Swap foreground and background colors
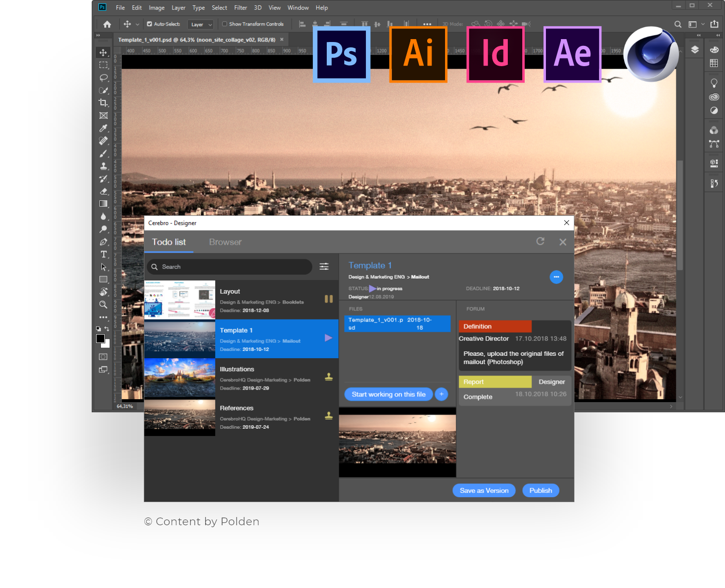 click(107, 329)
